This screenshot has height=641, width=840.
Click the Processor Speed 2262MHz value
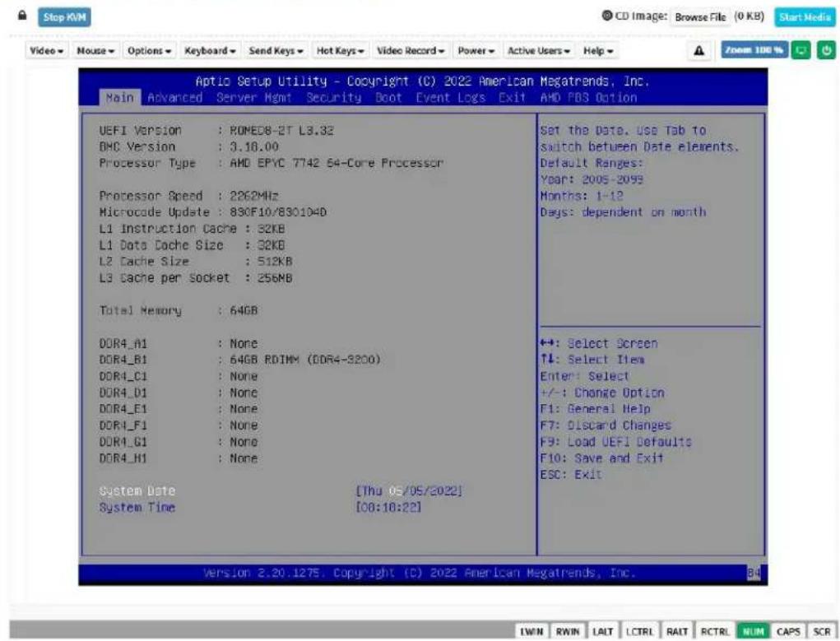(x=254, y=196)
